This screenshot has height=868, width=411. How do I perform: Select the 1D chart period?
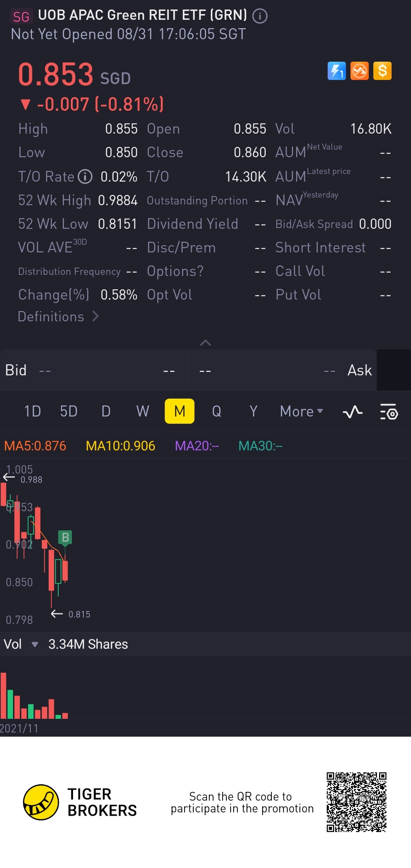(x=32, y=411)
